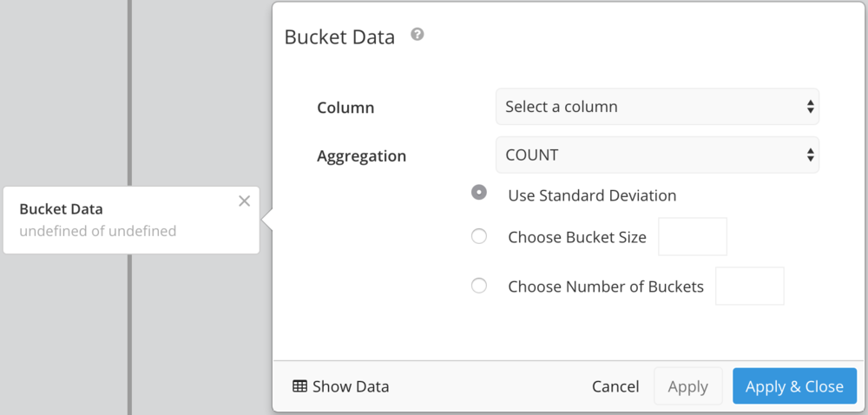The height and width of the screenshot is (415, 868).
Task: Click the undefined of undefined subtitle
Action: coord(98,231)
